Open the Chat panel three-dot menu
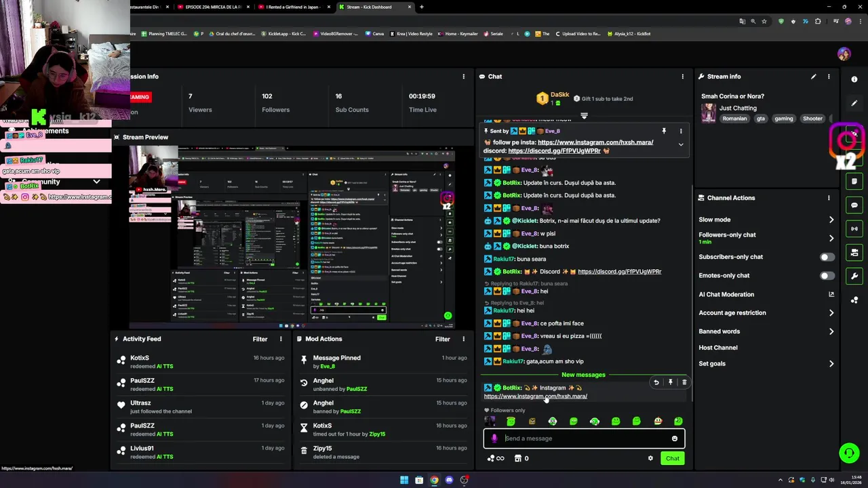 point(683,77)
